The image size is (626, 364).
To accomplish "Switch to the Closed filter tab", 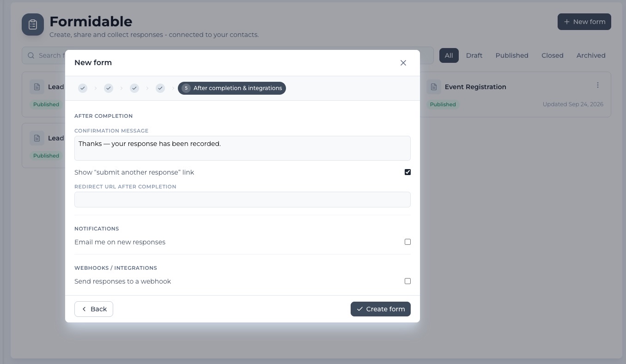I will point(553,55).
